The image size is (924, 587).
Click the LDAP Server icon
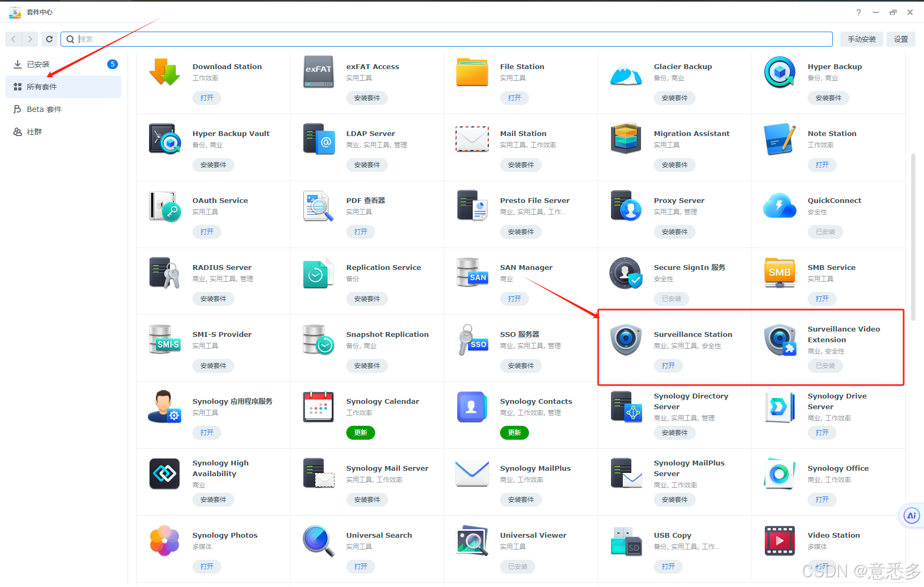318,139
